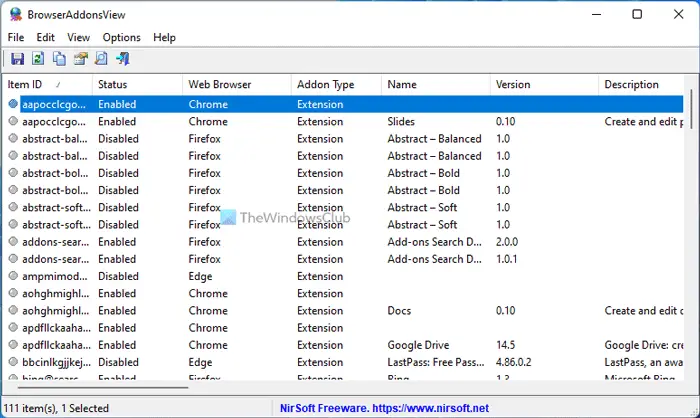Image resolution: width=700 pixels, height=418 pixels.
Task: Click the Exit toolbar icon
Action: click(x=122, y=59)
